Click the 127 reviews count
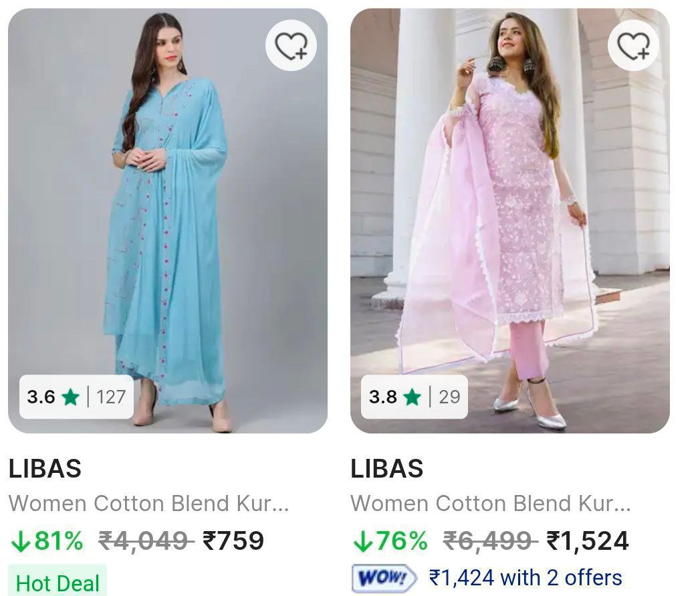 110,397
